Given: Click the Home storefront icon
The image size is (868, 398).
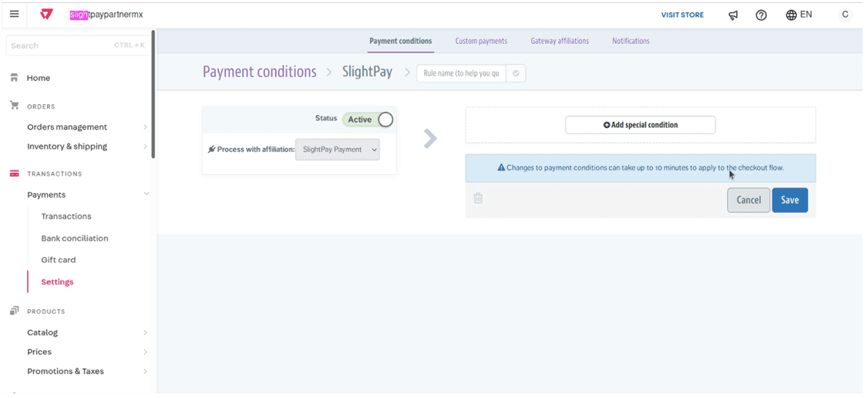Looking at the screenshot, I should (15, 78).
